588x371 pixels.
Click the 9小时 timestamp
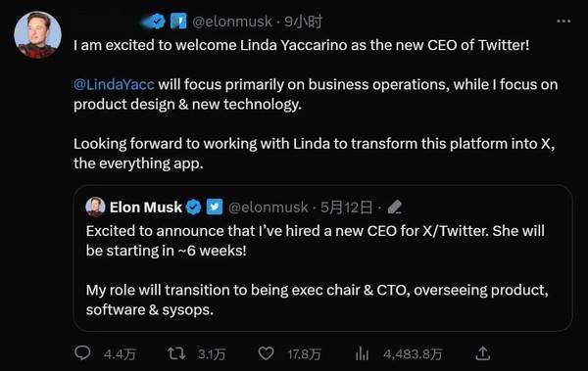click(303, 22)
